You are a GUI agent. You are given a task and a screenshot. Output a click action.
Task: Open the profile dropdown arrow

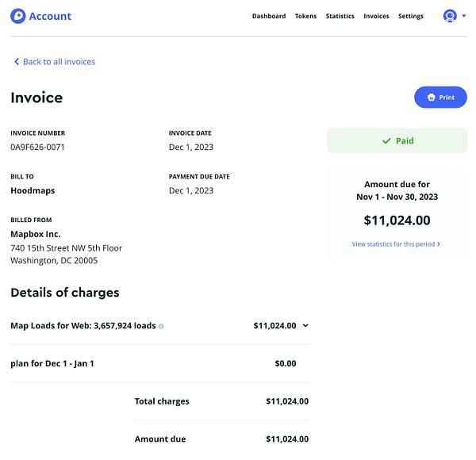pos(463,16)
